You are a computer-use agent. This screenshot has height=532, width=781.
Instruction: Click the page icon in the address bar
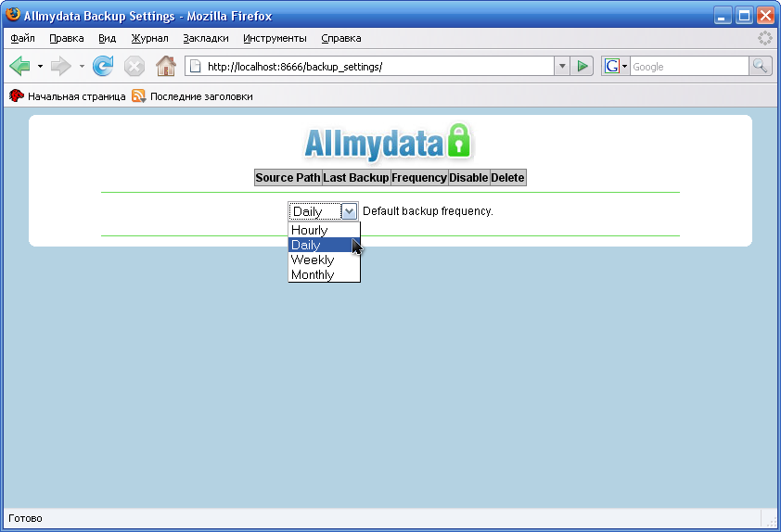[x=195, y=66]
